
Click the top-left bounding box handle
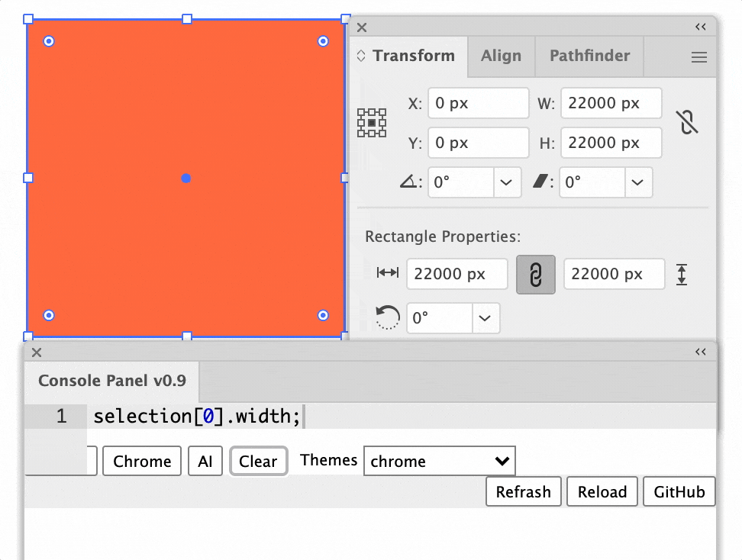[28, 19]
